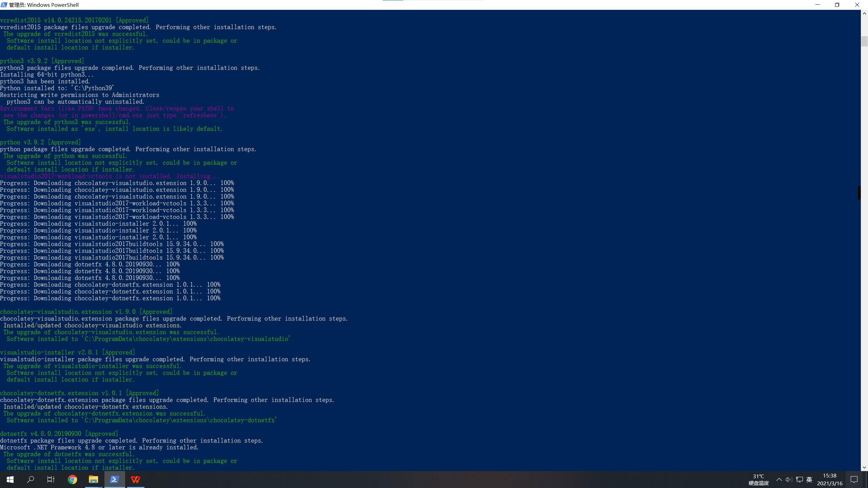Open File Explorer from taskbar
Screen dimensions: 868x488
[x=93, y=480]
